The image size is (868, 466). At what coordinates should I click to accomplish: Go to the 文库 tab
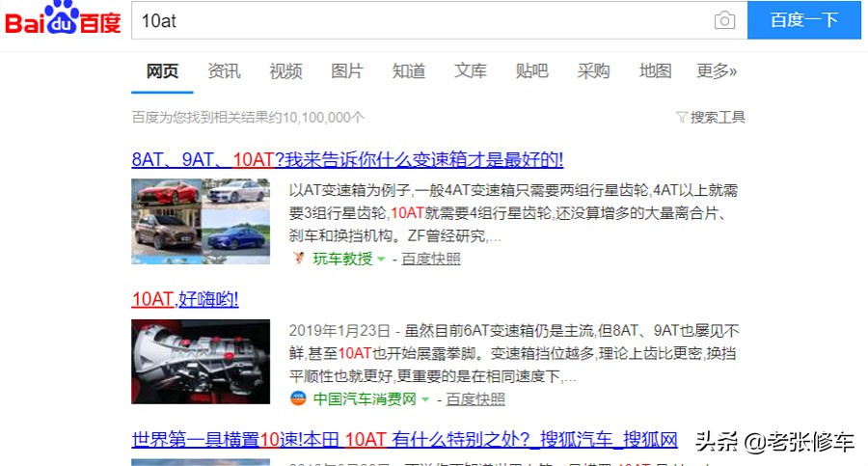coord(471,71)
